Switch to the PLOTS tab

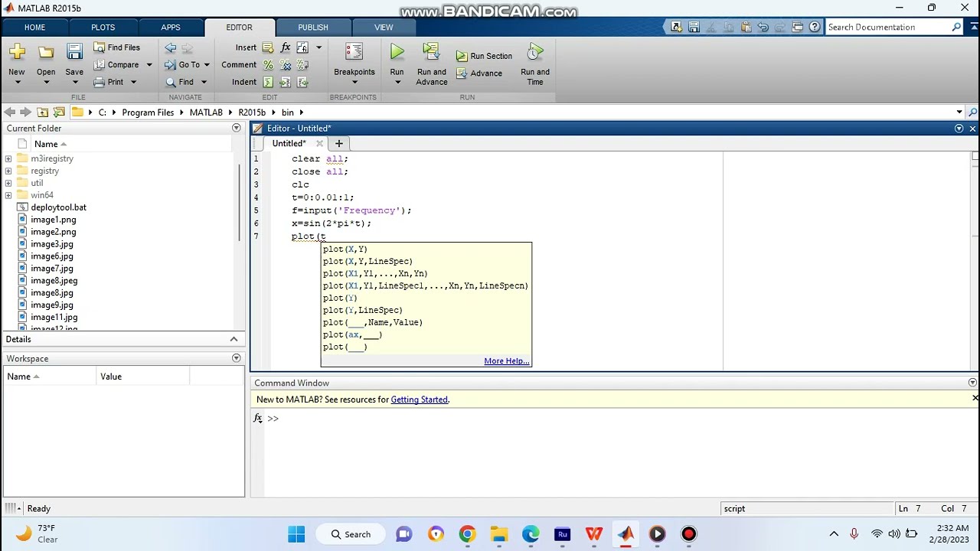tap(103, 28)
